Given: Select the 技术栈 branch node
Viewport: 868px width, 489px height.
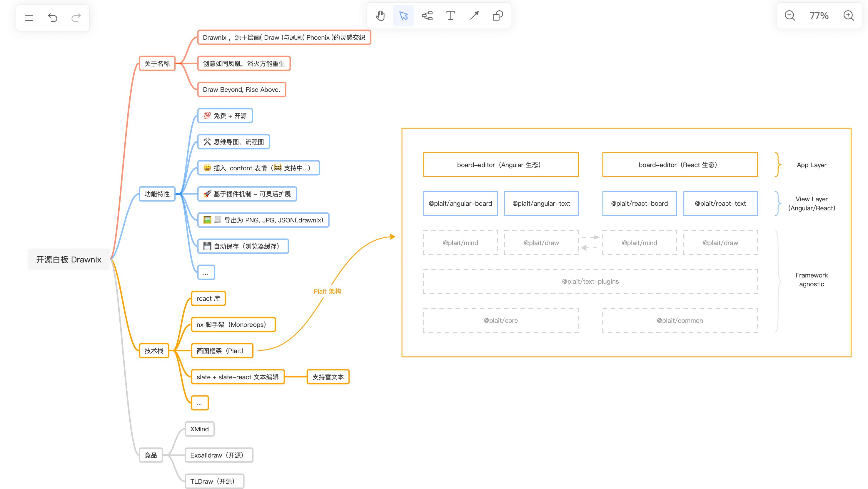Looking at the screenshot, I should point(154,351).
